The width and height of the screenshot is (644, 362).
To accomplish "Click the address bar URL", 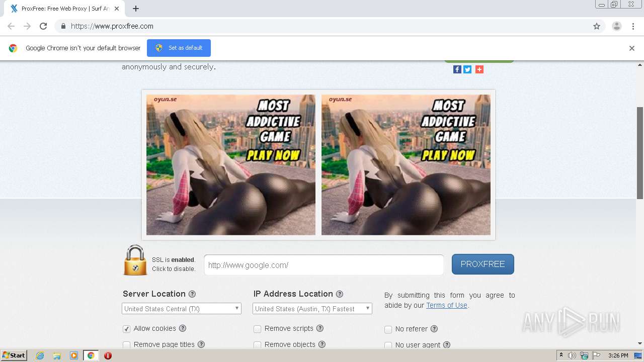I will pos(112,26).
